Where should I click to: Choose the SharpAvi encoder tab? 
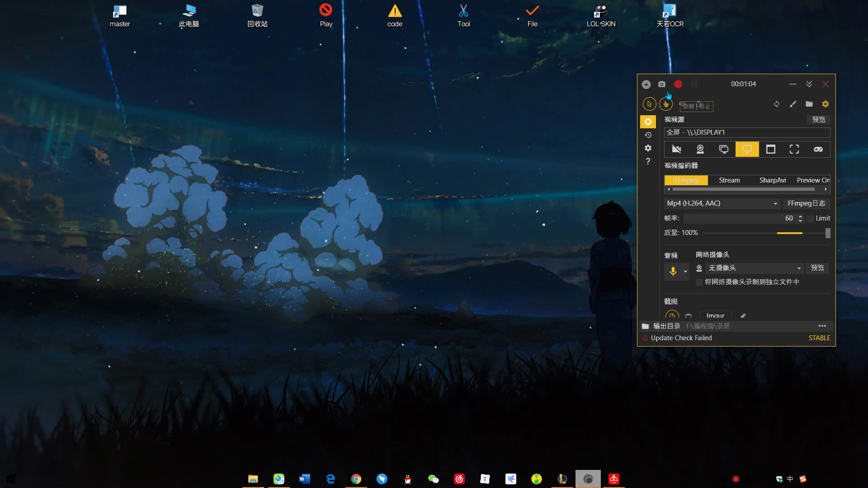pos(773,180)
